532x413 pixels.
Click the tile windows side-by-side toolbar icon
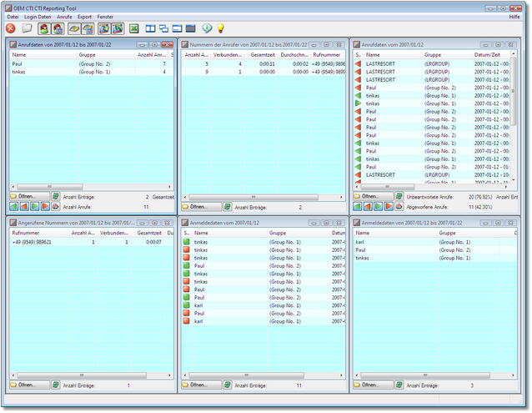(x=150, y=28)
